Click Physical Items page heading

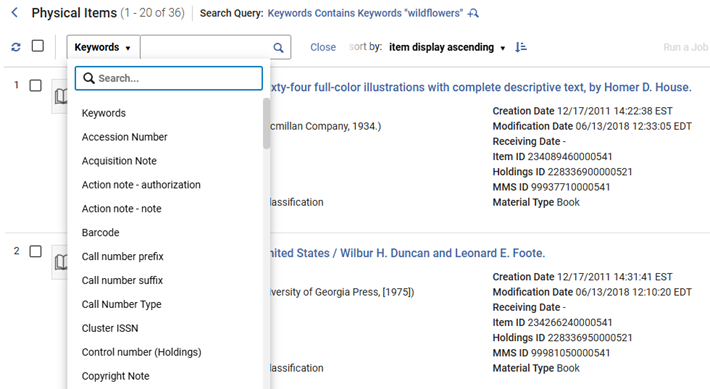74,13
